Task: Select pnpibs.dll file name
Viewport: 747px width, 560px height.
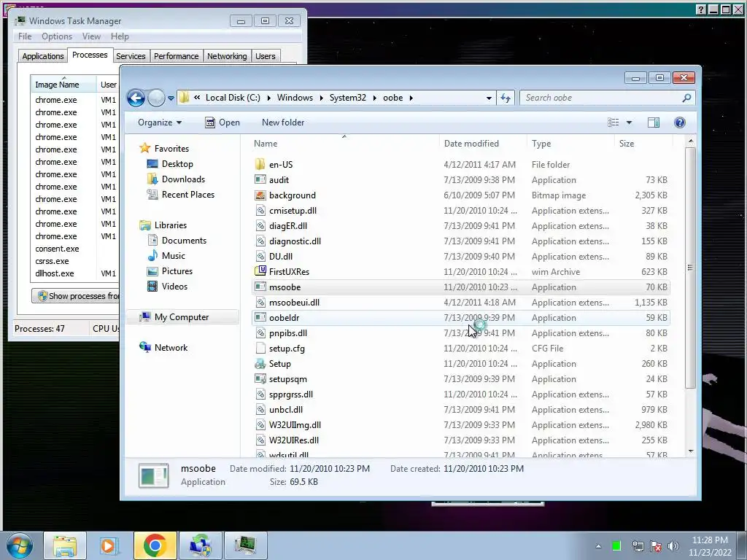Action: pos(287,332)
